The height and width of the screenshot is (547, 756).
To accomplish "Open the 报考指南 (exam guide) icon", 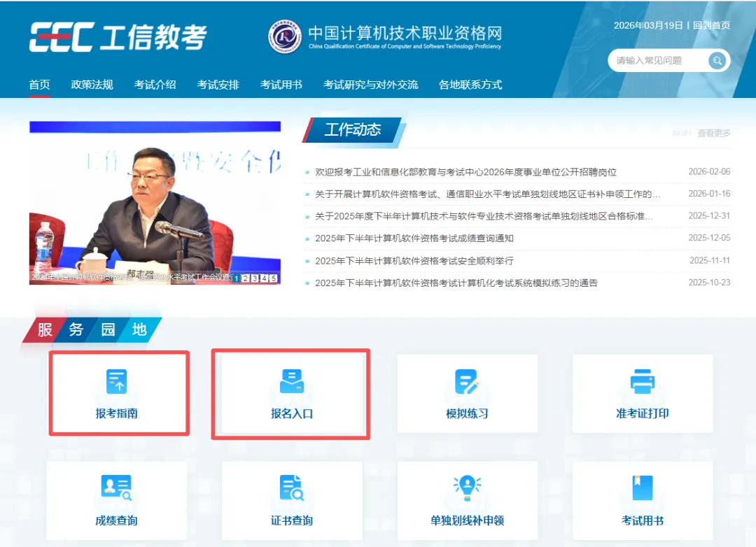I will tap(119, 392).
